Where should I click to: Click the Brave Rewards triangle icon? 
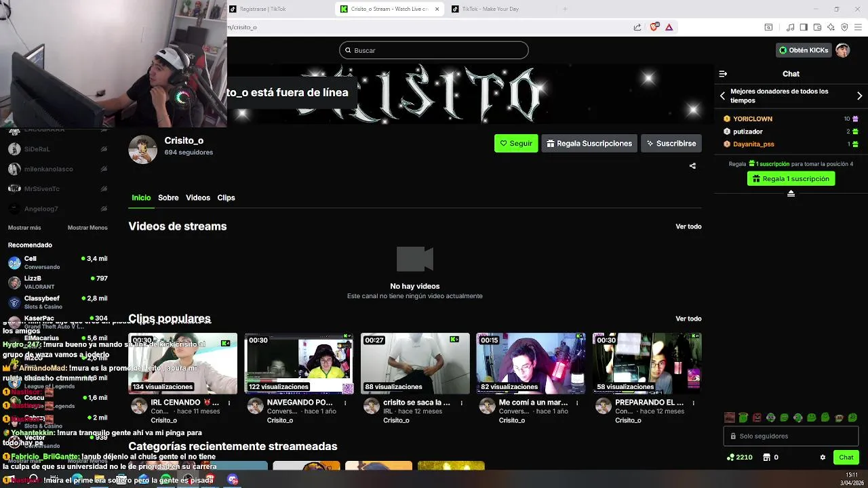point(669,27)
